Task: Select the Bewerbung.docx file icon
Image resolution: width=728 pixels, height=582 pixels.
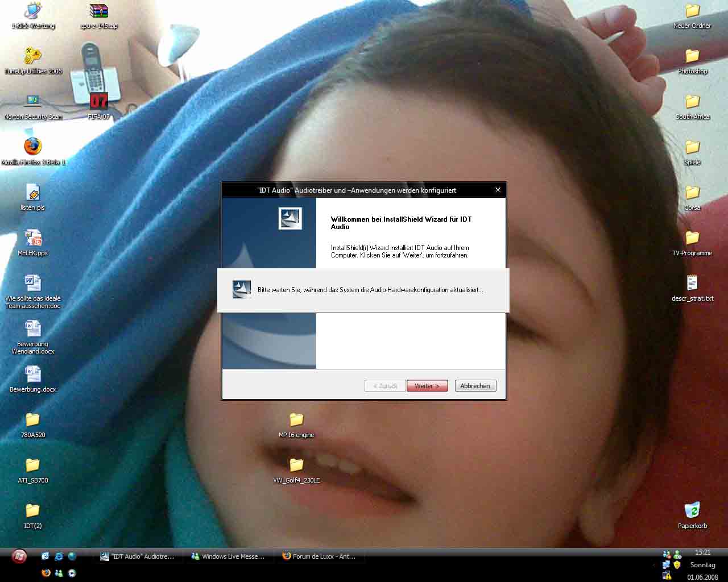Action: tap(33, 380)
